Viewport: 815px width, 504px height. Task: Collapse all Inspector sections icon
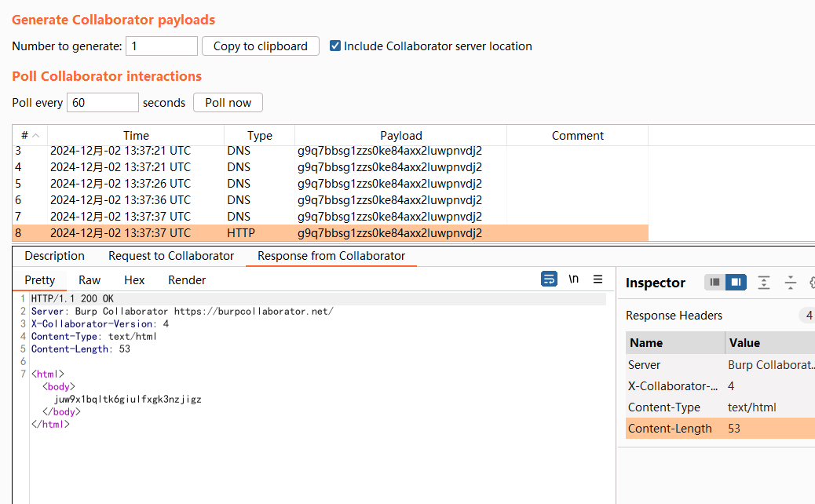[790, 283]
